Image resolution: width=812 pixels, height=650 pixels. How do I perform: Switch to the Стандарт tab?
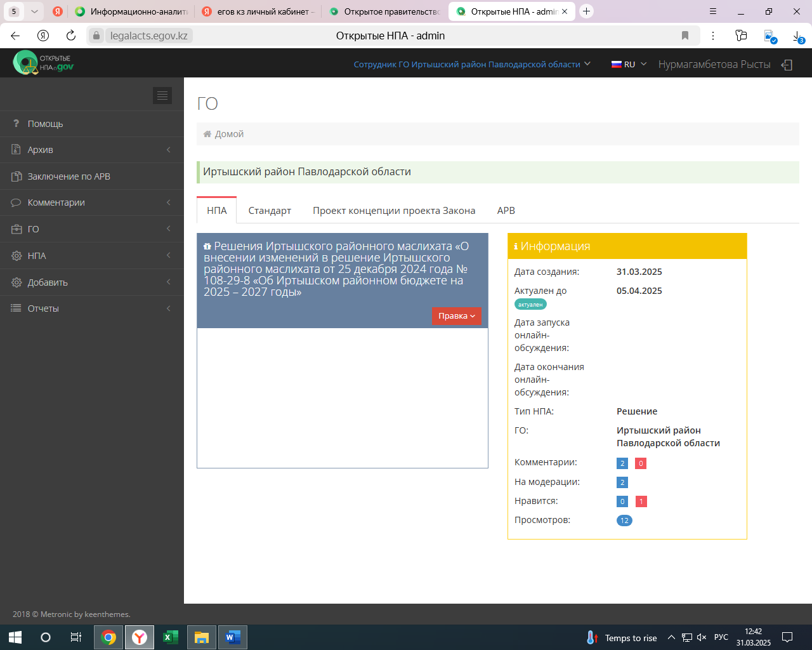270,211
